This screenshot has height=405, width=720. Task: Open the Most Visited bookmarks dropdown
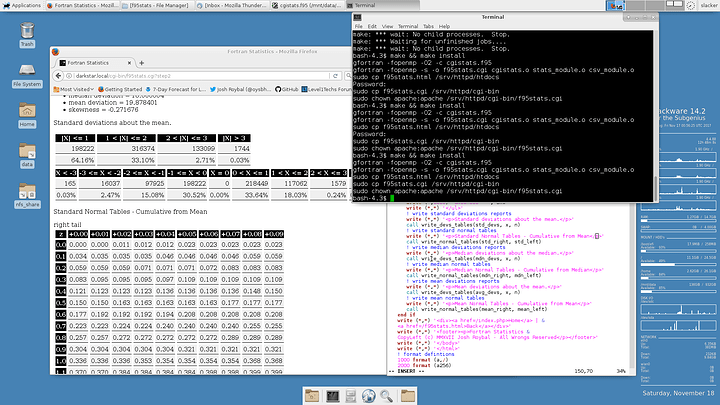(73, 89)
